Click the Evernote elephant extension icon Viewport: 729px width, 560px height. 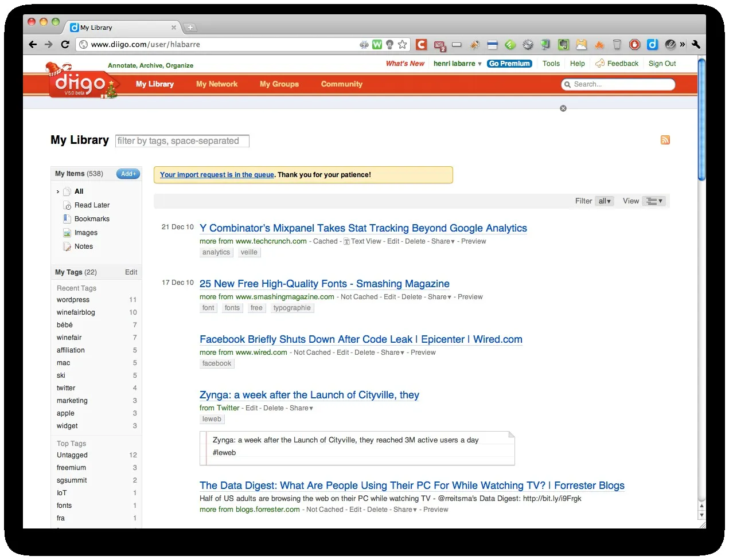(564, 44)
